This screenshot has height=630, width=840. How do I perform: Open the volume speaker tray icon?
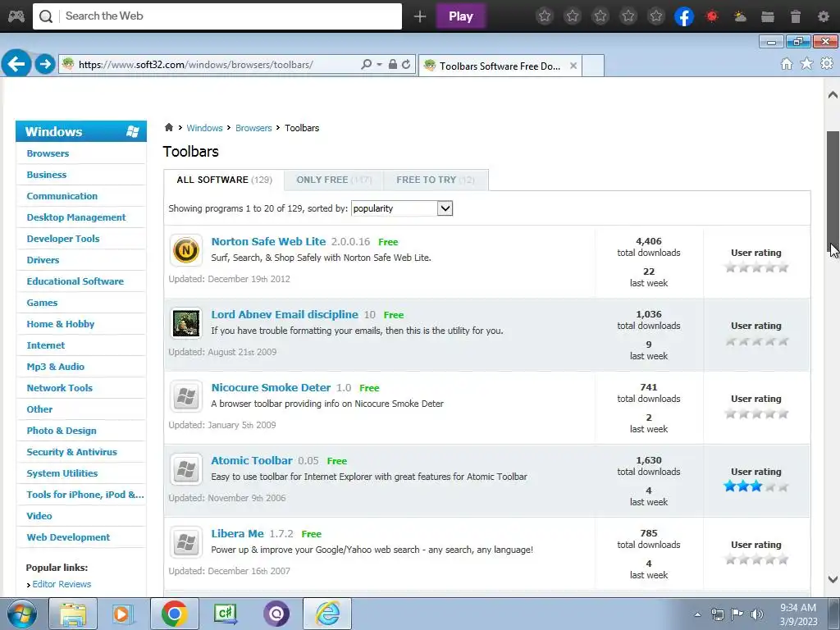click(756, 614)
